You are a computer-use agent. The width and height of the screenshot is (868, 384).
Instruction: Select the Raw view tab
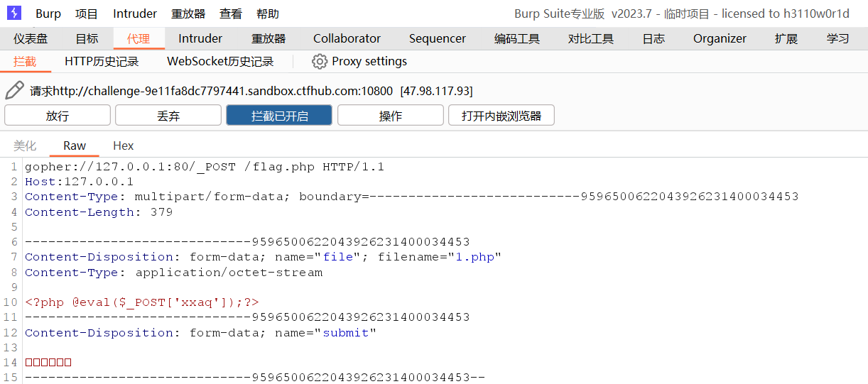pyautogui.click(x=75, y=146)
